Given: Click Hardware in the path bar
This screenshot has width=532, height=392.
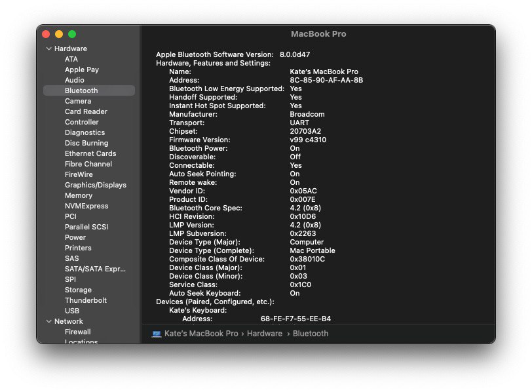Looking at the screenshot, I should (x=265, y=334).
